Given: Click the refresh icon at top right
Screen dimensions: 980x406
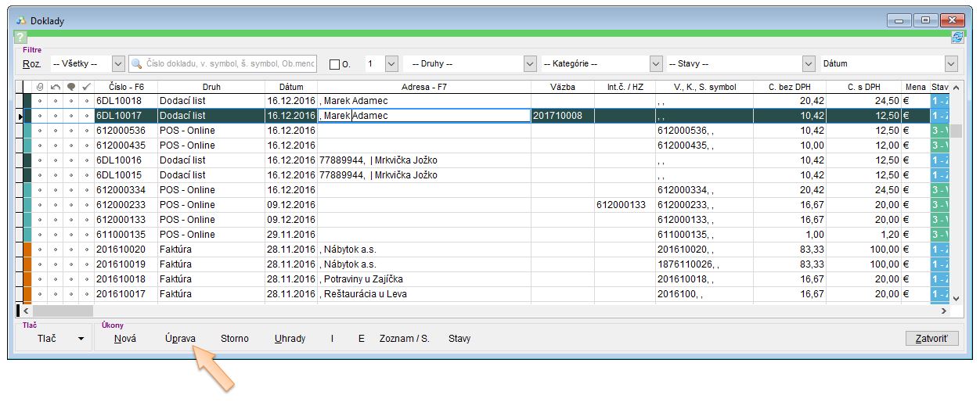Looking at the screenshot, I should click(x=957, y=38).
